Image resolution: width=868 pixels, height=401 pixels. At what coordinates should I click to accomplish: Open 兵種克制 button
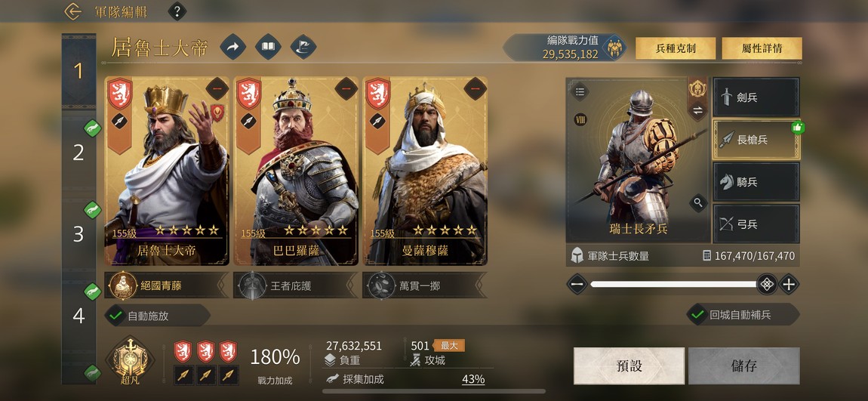pyautogui.click(x=676, y=48)
